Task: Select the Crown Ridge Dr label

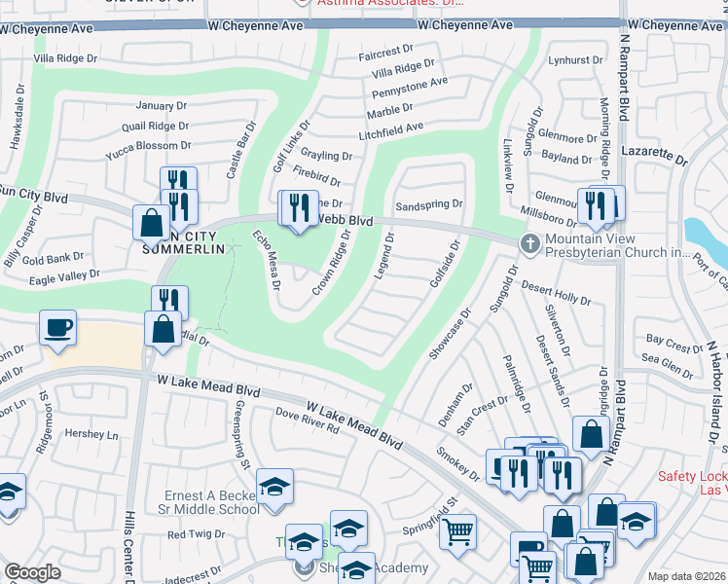Action: pyautogui.click(x=332, y=262)
